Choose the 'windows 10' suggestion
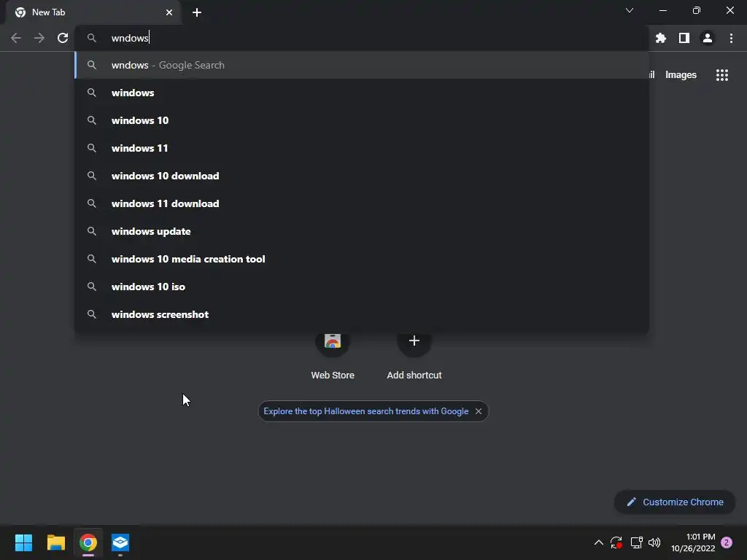 pyautogui.click(x=362, y=120)
